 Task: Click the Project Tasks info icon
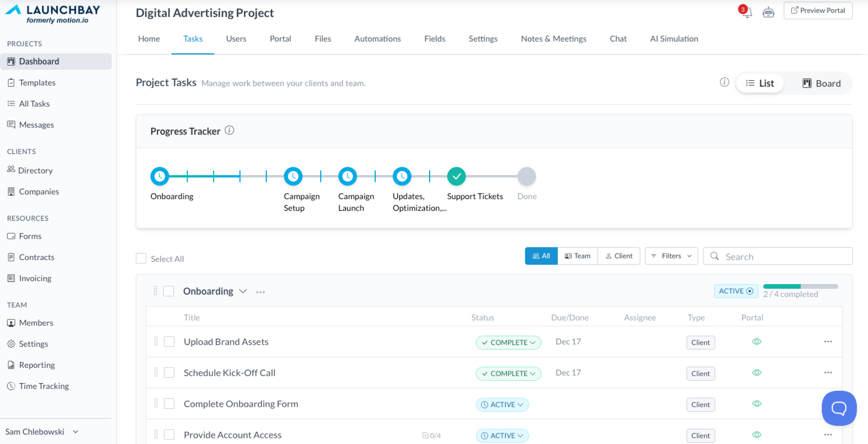point(724,82)
